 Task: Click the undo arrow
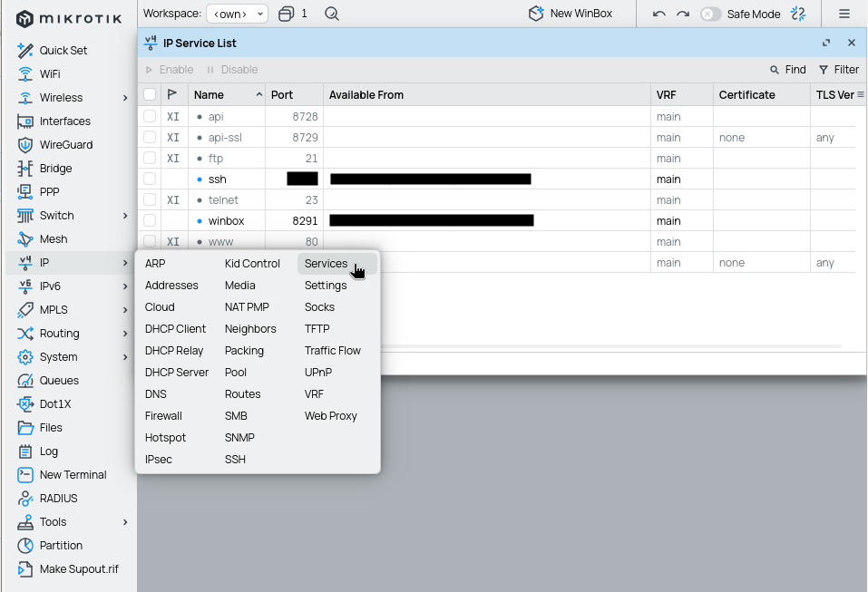point(658,14)
